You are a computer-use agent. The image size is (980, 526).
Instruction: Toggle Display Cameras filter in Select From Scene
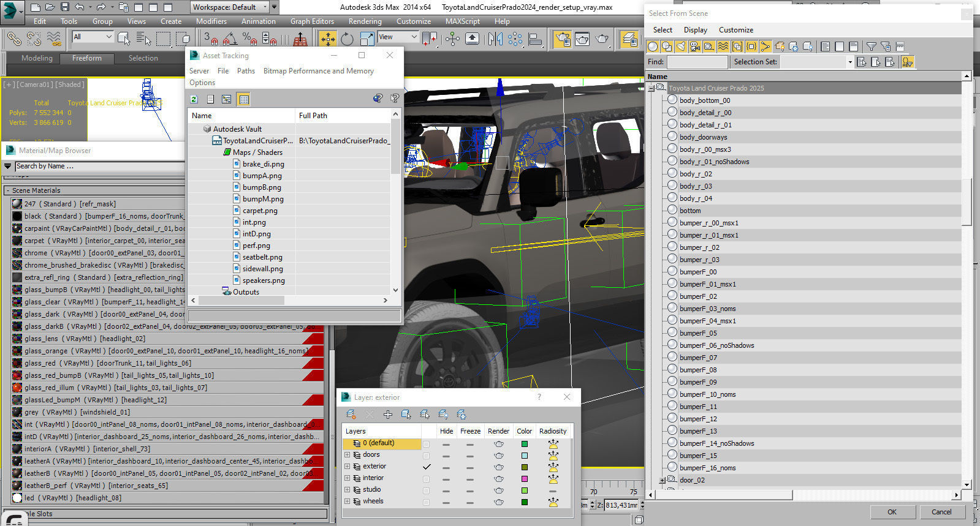(695, 47)
